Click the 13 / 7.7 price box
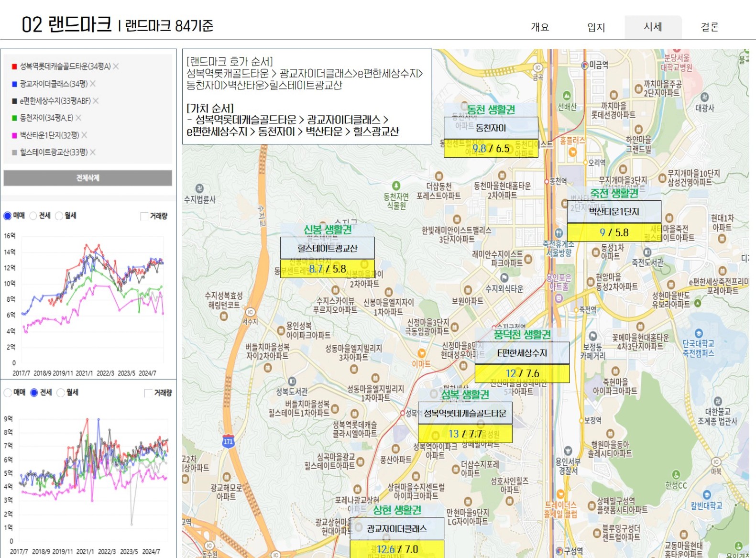This screenshot has width=756, height=558. (465, 434)
